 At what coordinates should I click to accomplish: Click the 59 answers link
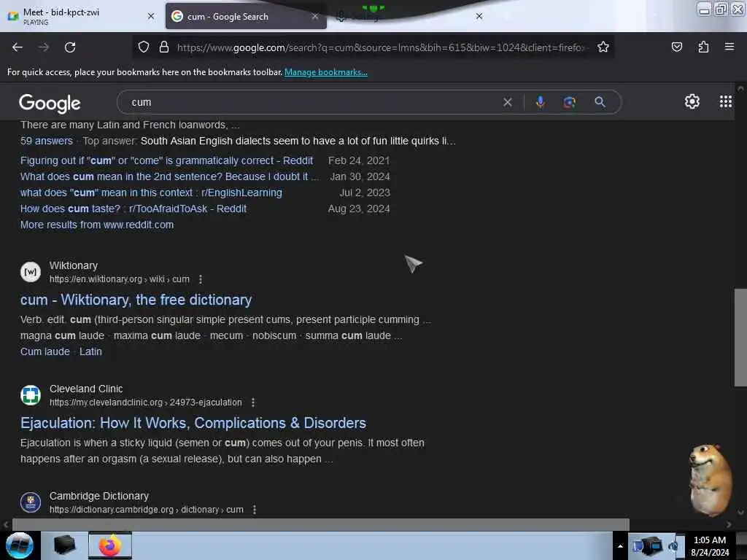[x=46, y=141]
